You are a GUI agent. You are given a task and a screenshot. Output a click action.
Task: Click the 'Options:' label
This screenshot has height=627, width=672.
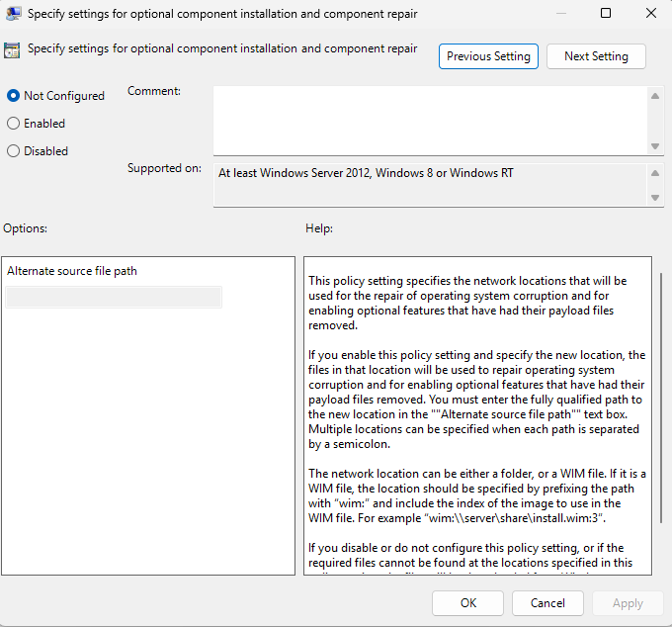click(x=26, y=228)
